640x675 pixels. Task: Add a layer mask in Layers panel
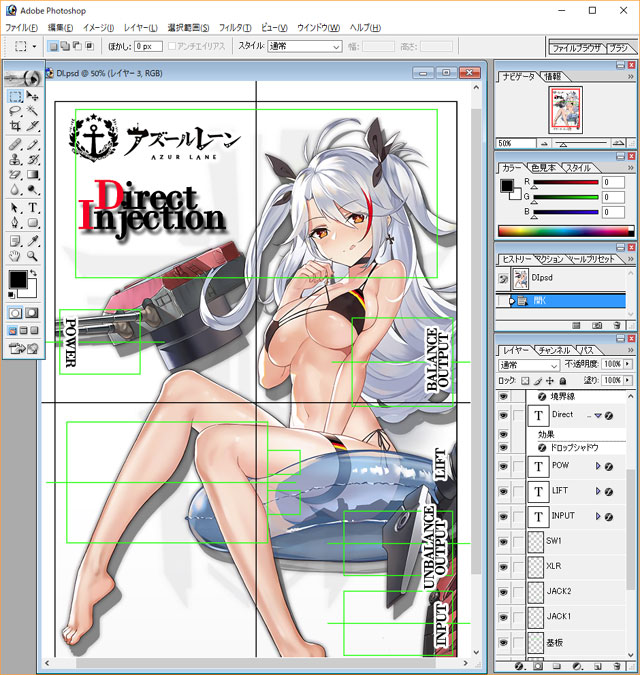pyautogui.click(x=538, y=666)
